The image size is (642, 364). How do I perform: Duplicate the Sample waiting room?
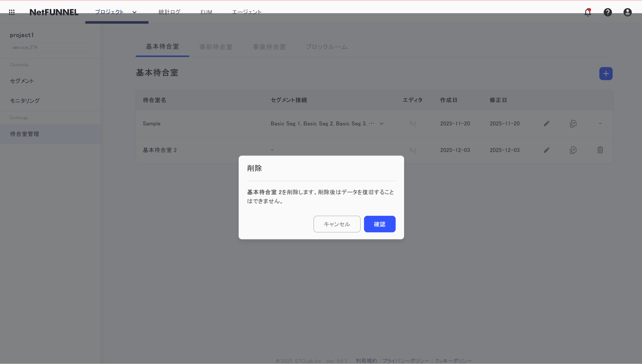[574, 123]
